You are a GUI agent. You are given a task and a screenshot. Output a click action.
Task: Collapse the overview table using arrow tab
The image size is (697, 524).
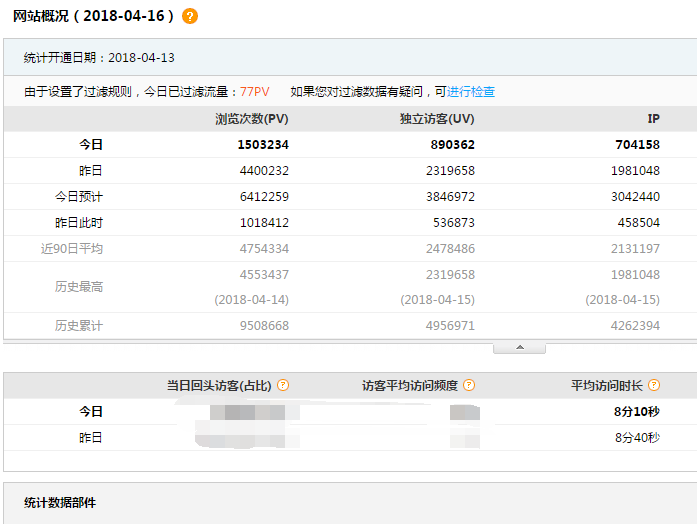(518, 348)
